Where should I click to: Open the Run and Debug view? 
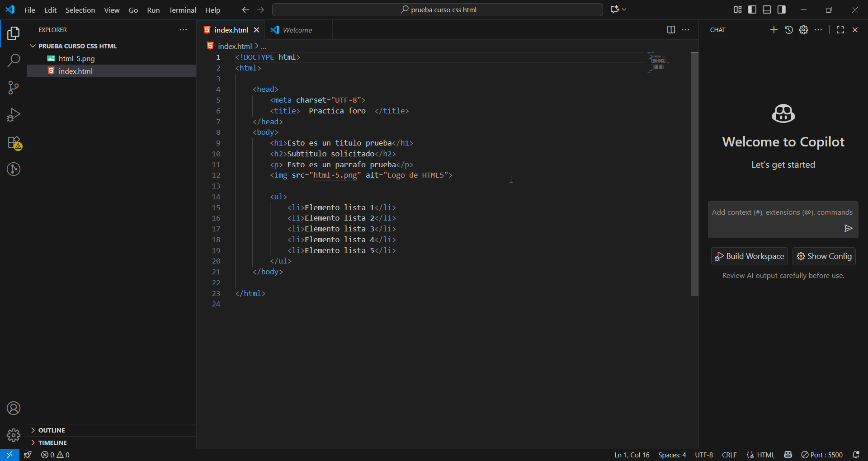[x=14, y=115]
